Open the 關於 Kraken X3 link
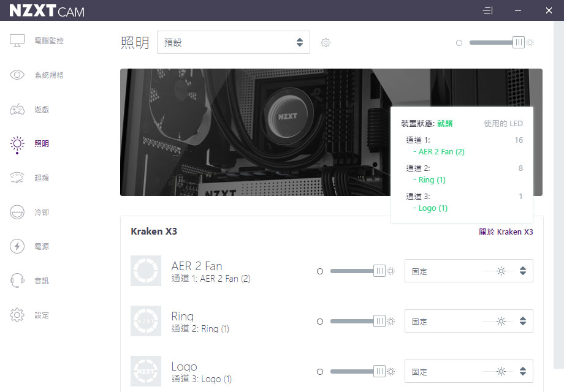564x392 pixels. pyautogui.click(x=506, y=232)
